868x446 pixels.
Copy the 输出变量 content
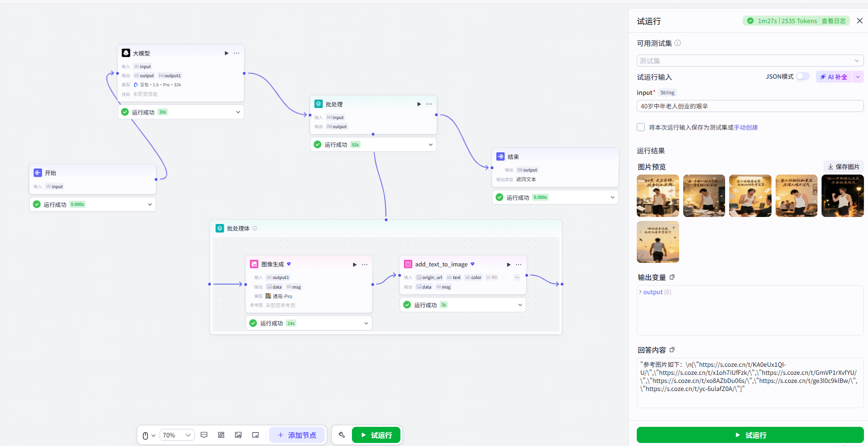point(672,277)
